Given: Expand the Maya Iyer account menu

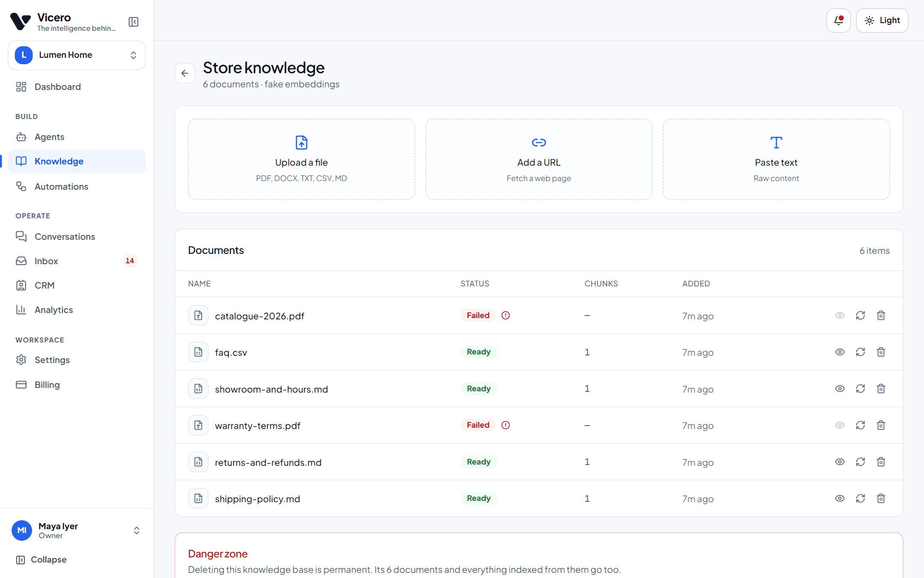Looking at the screenshot, I should (77, 530).
